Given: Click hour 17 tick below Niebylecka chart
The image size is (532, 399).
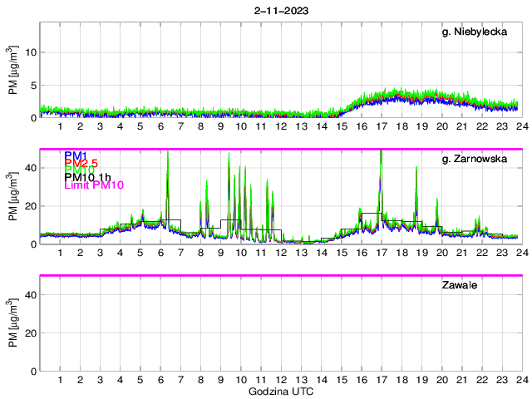Looking at the screenshot, I should 382,126.
